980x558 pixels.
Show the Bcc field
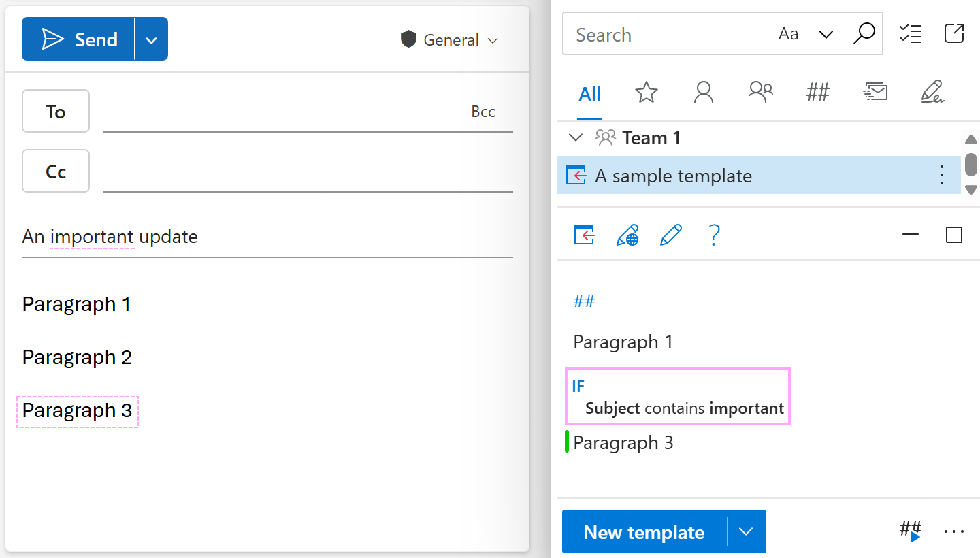click(x=483, y=112)
